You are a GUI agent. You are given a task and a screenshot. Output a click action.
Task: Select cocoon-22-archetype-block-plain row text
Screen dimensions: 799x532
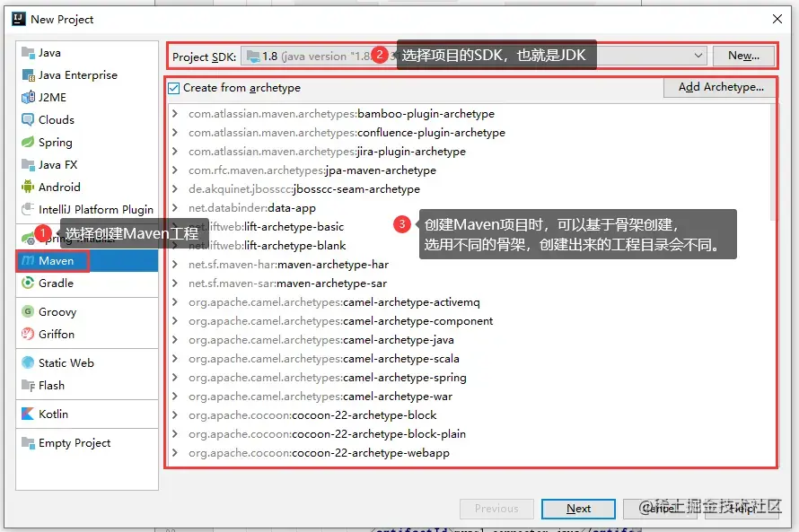click(327, 433)
